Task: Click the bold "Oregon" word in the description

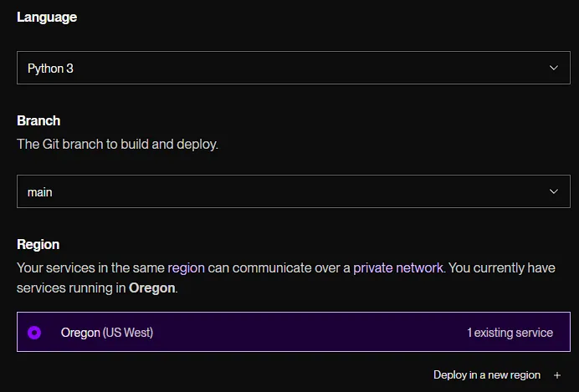Action: click(x=151, y=288)
